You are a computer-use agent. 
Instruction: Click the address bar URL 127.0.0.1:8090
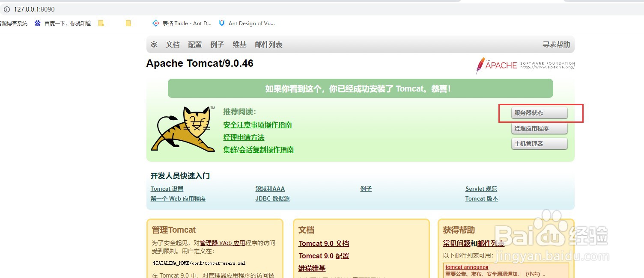(34, 9)
